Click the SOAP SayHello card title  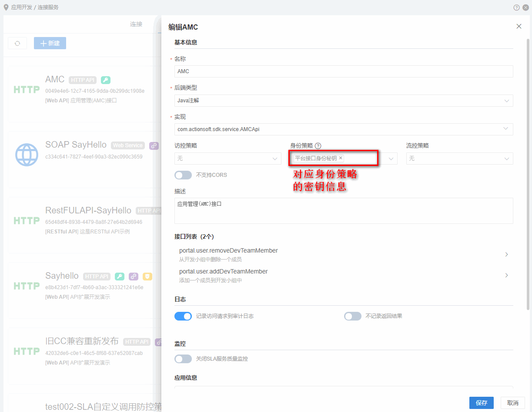76,145
